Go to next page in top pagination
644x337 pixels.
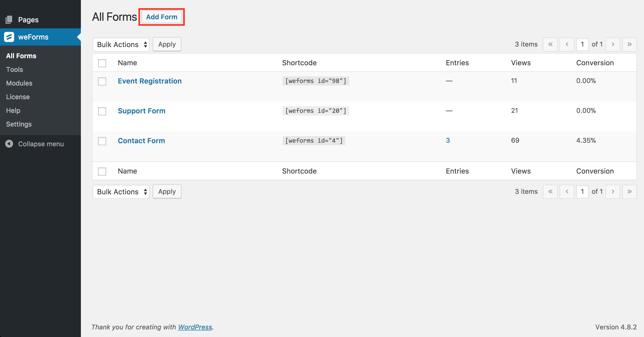pyautogui.click(x=613, y=45)
